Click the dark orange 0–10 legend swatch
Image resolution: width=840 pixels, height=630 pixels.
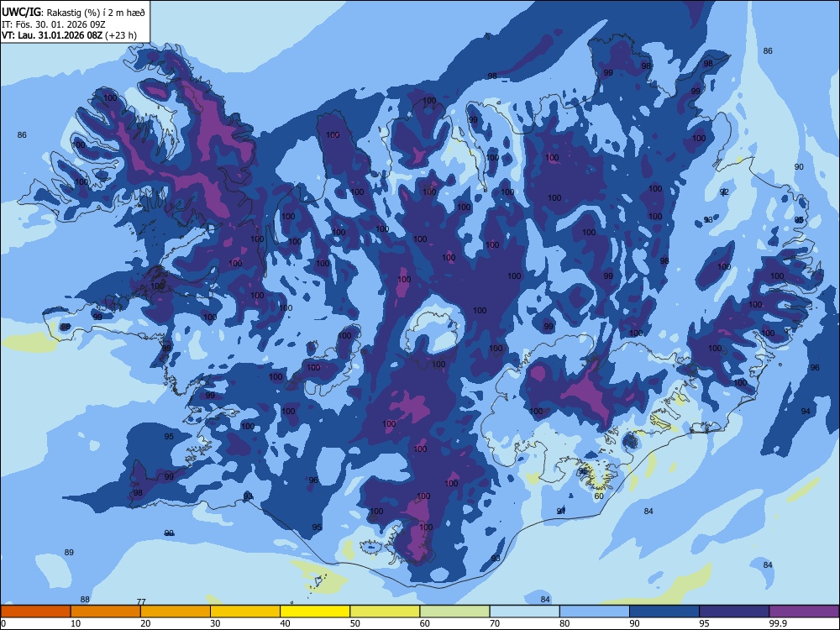pyautogui.click(x=35, y=612)
